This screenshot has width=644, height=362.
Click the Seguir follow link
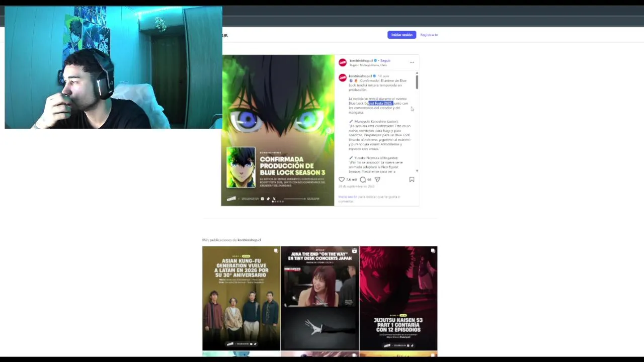(x=385, y=60)
